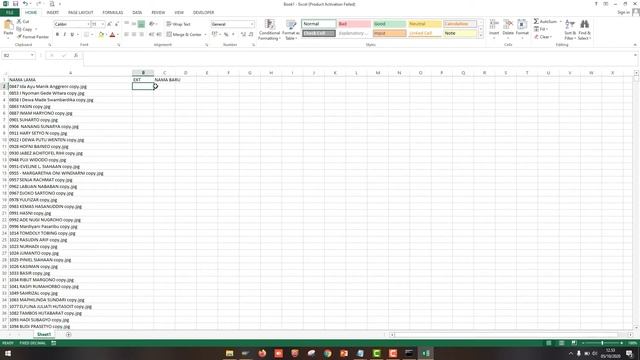Toggle Middle Align button
The image size is (640, 360).
click(134, 24)
